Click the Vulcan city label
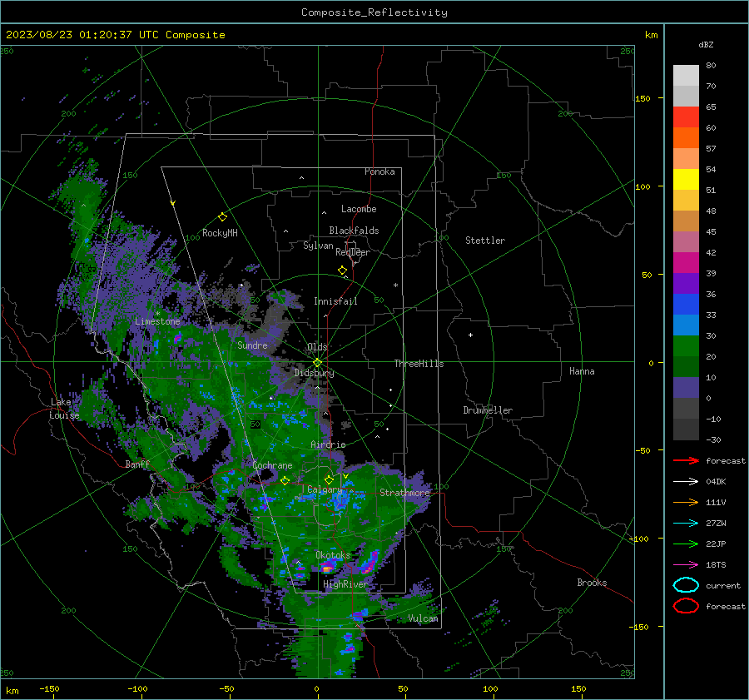 [x=424, y=618]
